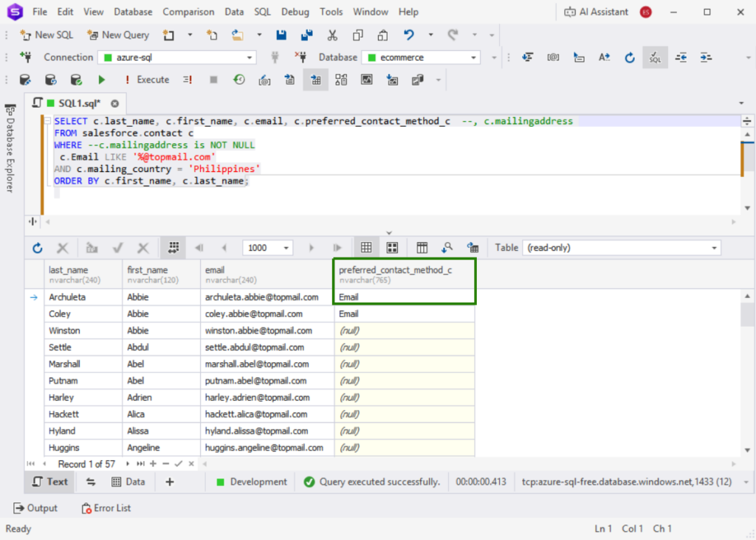Toggle card view mode for results
Viewport: 756px width, 540px height.
pyautogui.click(x=392, y=248)
